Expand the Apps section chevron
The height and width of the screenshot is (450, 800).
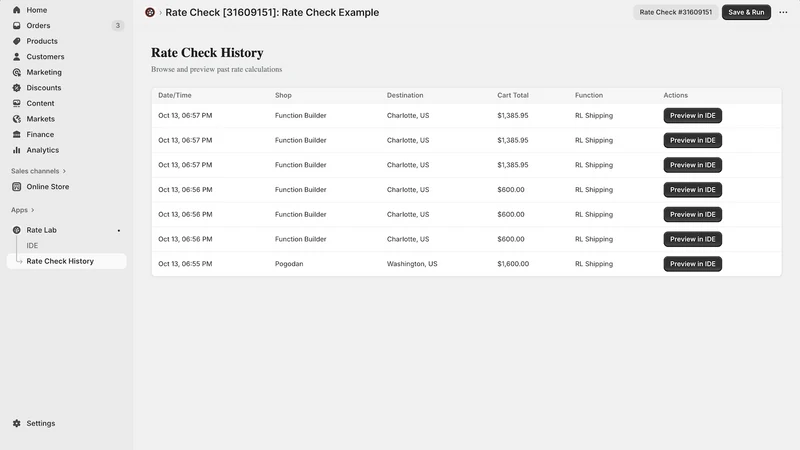(x=33, y=210)
